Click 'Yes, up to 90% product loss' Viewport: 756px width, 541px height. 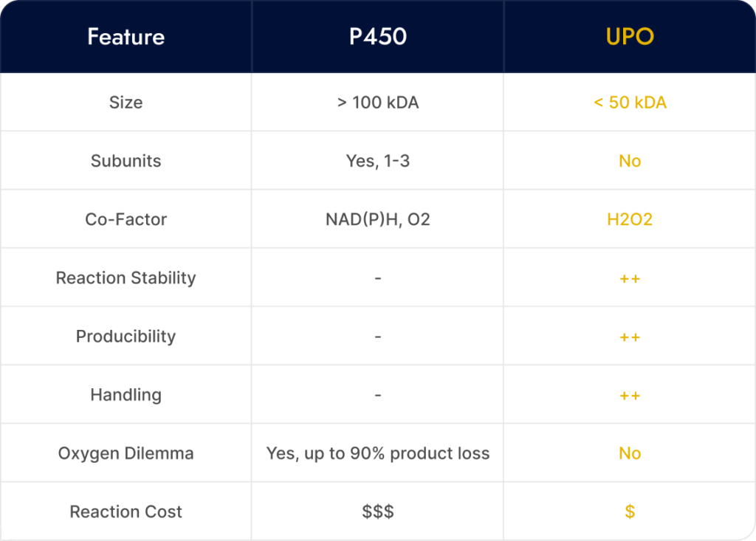[377, 453]
